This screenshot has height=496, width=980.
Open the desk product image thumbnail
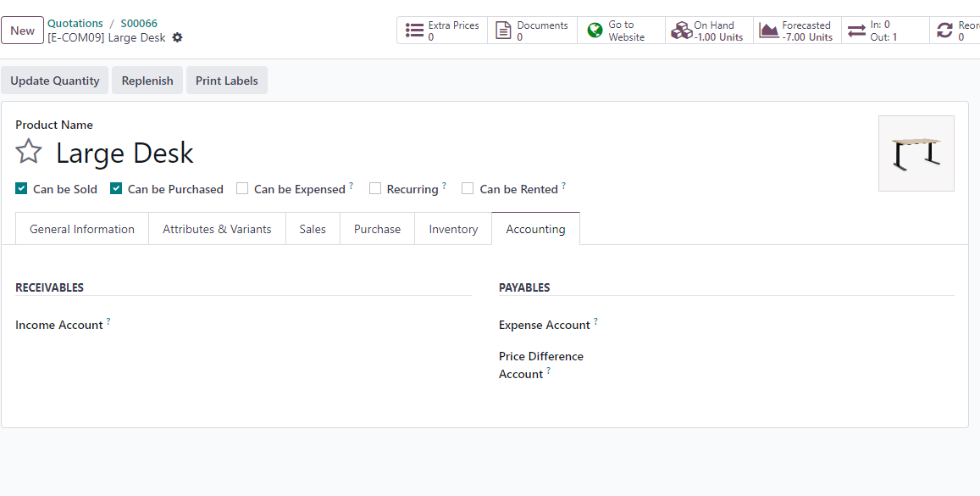[x=916, y=153]
